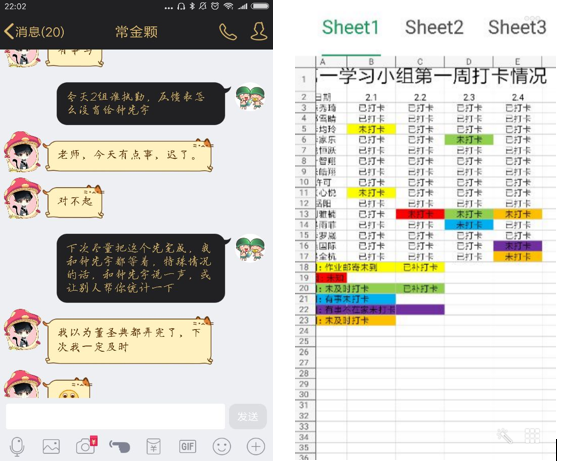Tap the green turtle avatar beside the first dark message
This screenshot has height=474, width=584.
point(250,97)
